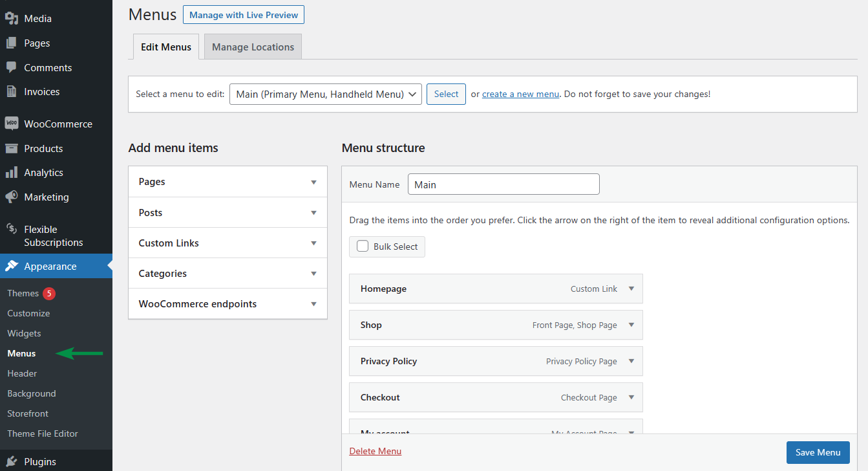
Task: Expand the Pages accordion in Add menu items
Action: point(228,182)
